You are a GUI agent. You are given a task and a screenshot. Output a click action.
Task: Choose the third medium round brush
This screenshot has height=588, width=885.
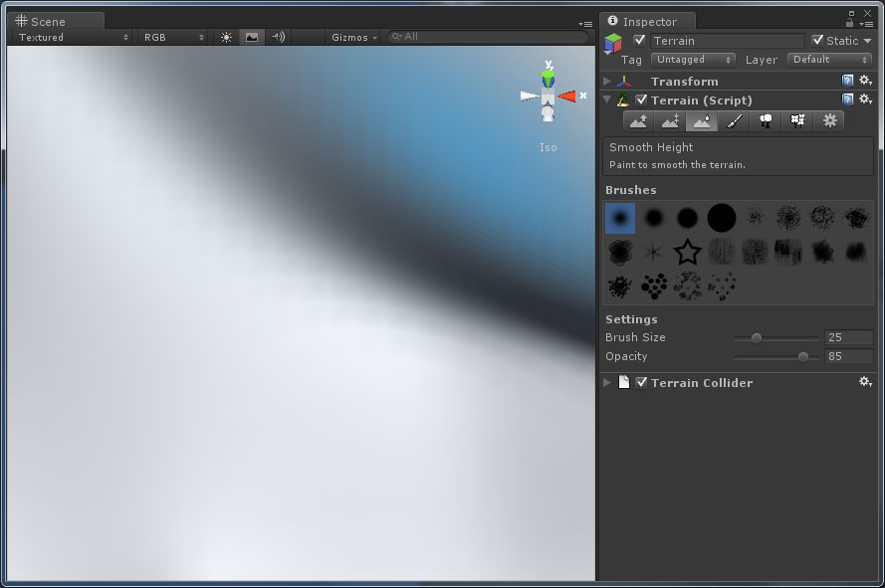point(688,218)
